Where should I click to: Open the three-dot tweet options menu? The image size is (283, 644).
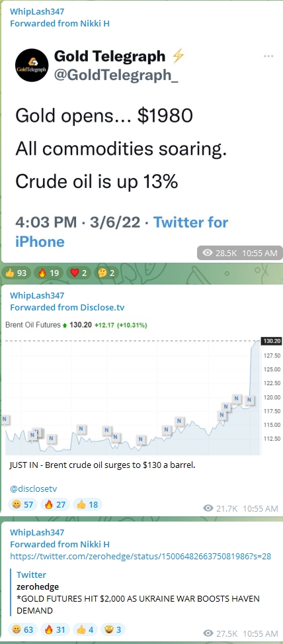pyautogui.click(x=268, y=56)
